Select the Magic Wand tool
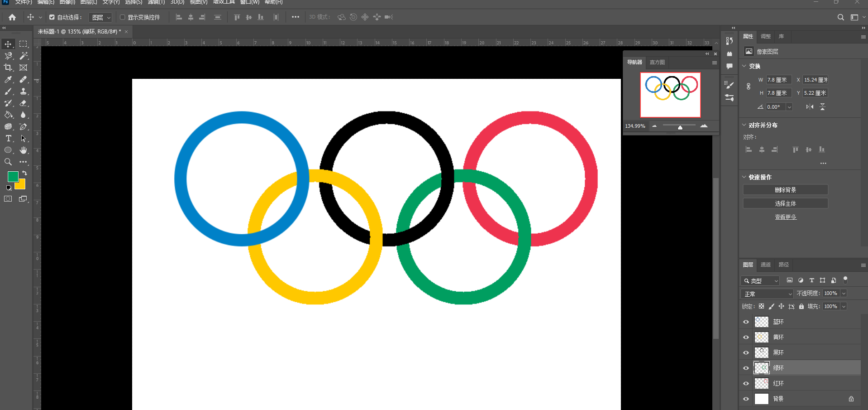This screenshot has height=410, width=868. point(24,56)
